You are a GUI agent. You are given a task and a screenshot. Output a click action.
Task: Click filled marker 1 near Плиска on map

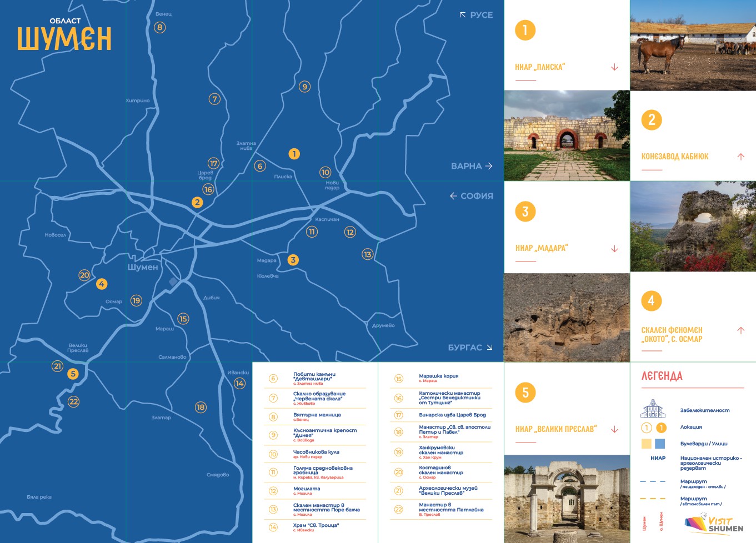pos(294,154)
